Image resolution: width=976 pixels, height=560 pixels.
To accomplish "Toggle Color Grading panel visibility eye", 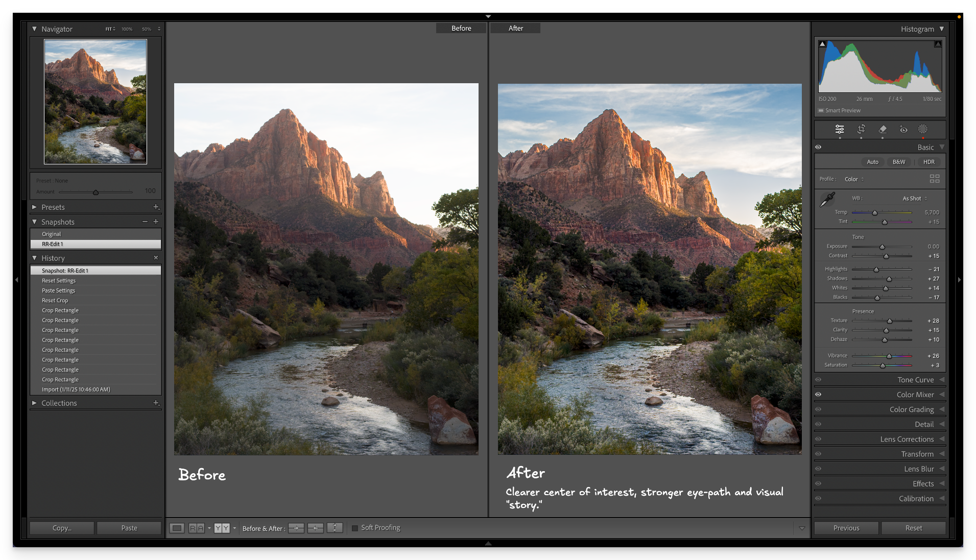I will click(818, 409).
